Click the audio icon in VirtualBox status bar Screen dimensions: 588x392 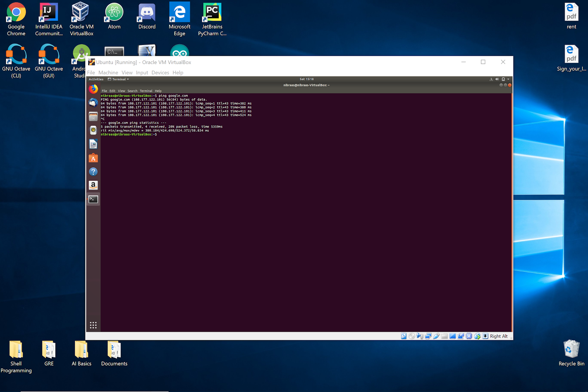(420, 336)
